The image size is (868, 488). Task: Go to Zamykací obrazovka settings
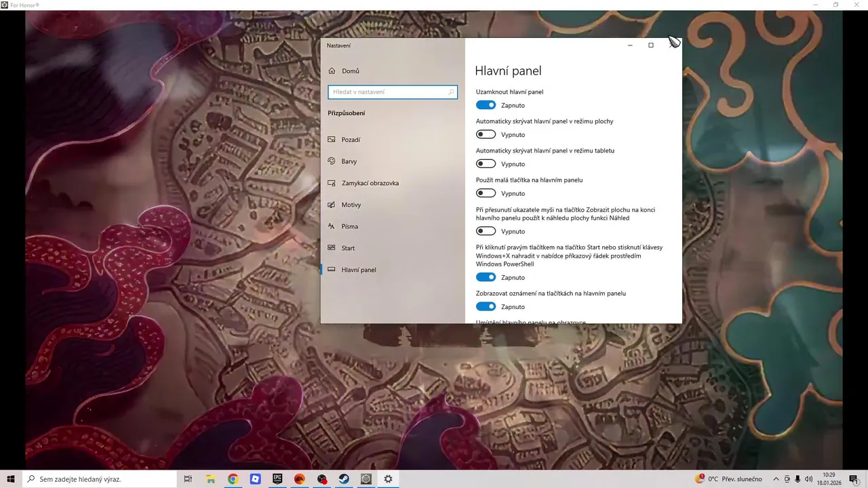coord(393,183)
